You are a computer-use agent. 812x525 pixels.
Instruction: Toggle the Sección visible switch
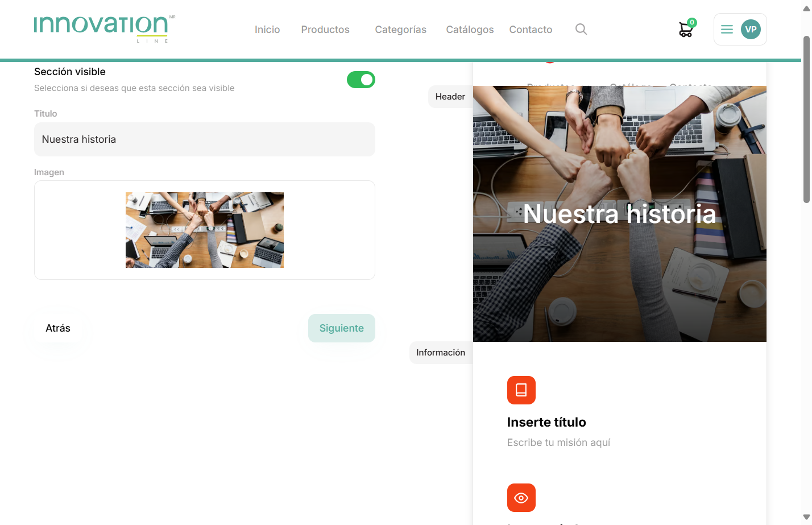point(361,80)
